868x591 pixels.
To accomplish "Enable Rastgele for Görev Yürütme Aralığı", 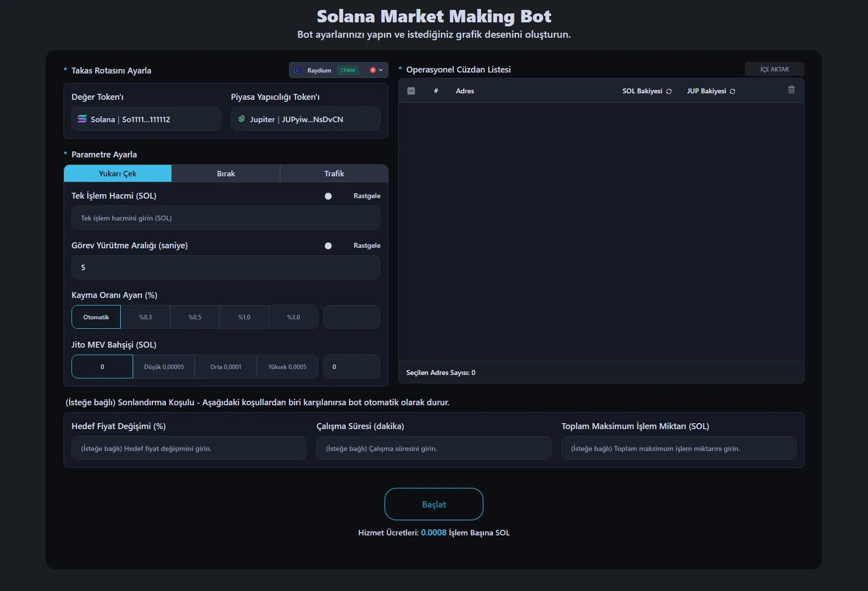I will [328, 245].
